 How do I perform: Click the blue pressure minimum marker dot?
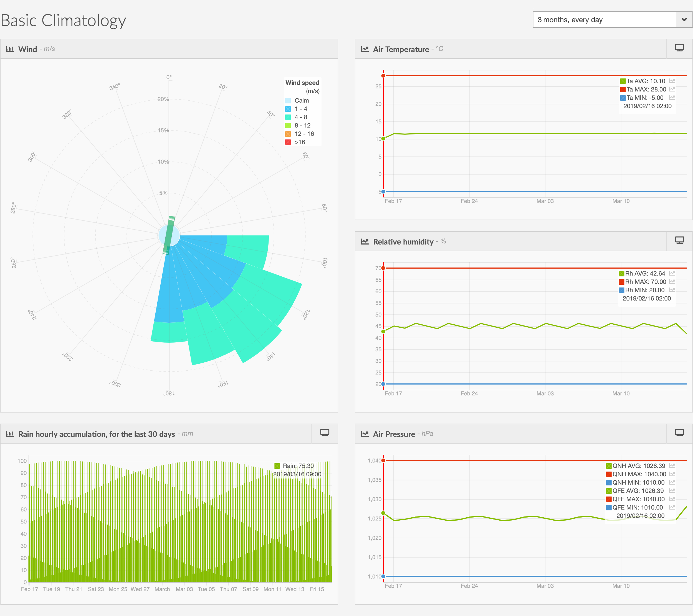383,576
